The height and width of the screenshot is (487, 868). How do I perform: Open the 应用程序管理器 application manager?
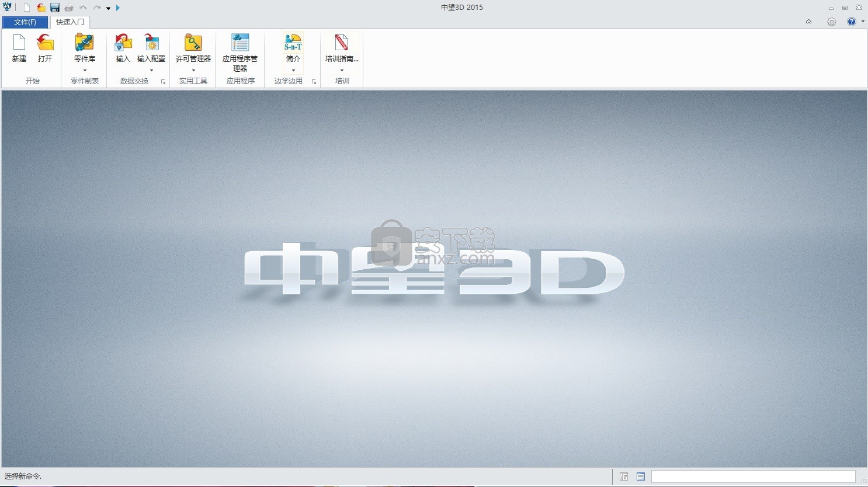tap(239, 44)
